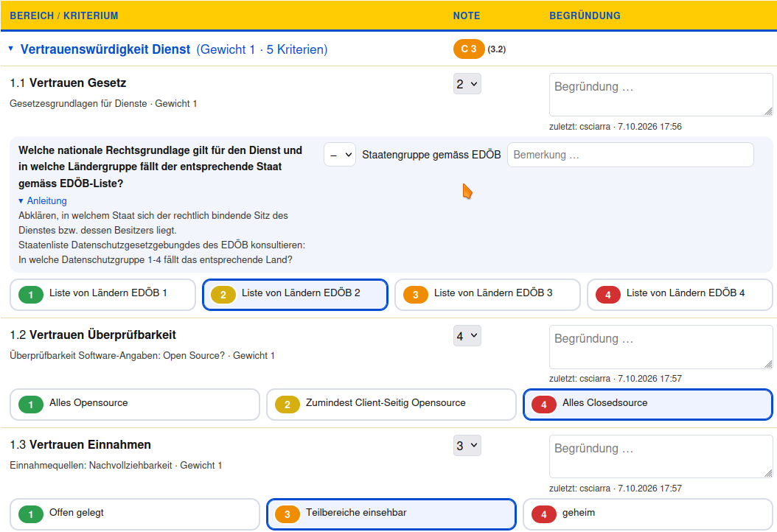
Task: Click the Begründung field for Vertrauen Gesetz
Action: tap(661, 94)
